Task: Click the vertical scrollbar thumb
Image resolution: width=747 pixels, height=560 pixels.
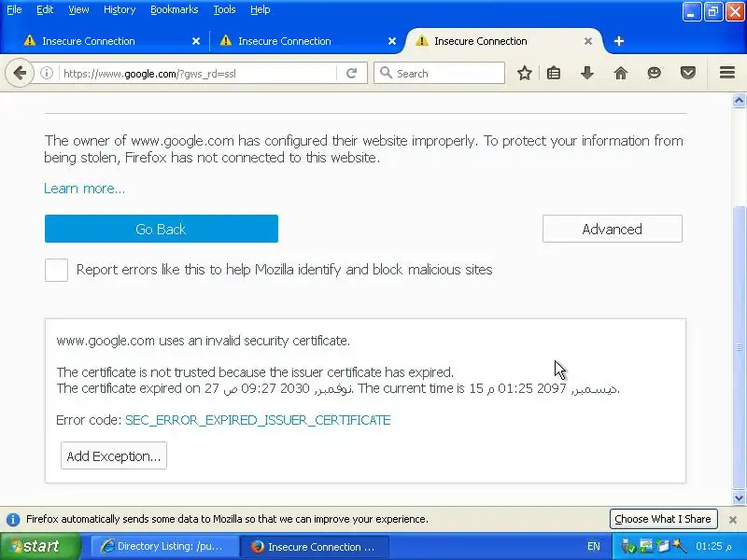Action: (739, 347)
